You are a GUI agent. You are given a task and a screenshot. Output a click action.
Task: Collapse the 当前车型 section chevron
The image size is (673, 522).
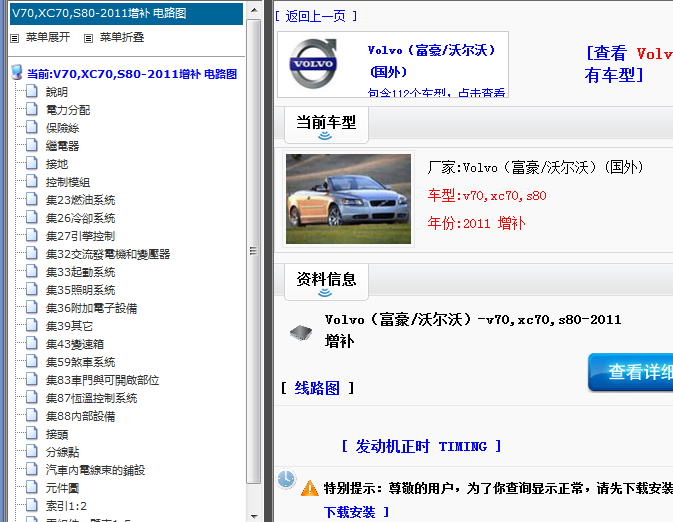pos(325,136)
